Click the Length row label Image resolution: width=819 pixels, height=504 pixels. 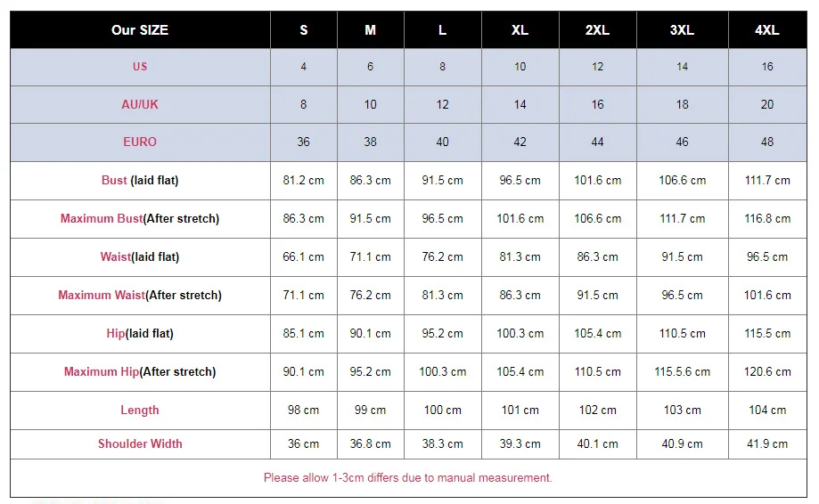140,411
